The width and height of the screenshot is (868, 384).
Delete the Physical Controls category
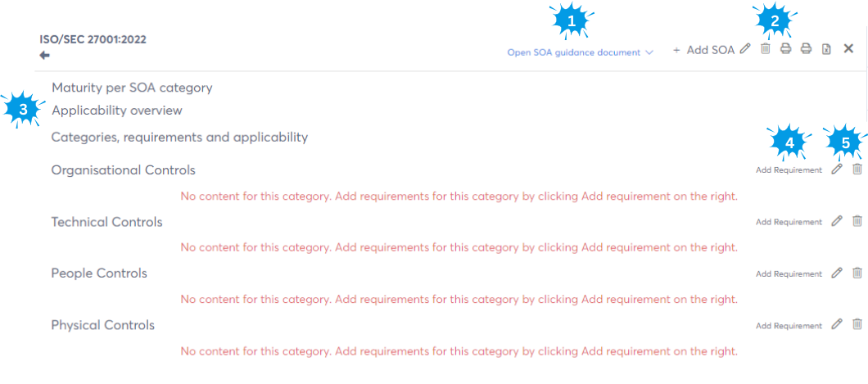coord(857,324)
